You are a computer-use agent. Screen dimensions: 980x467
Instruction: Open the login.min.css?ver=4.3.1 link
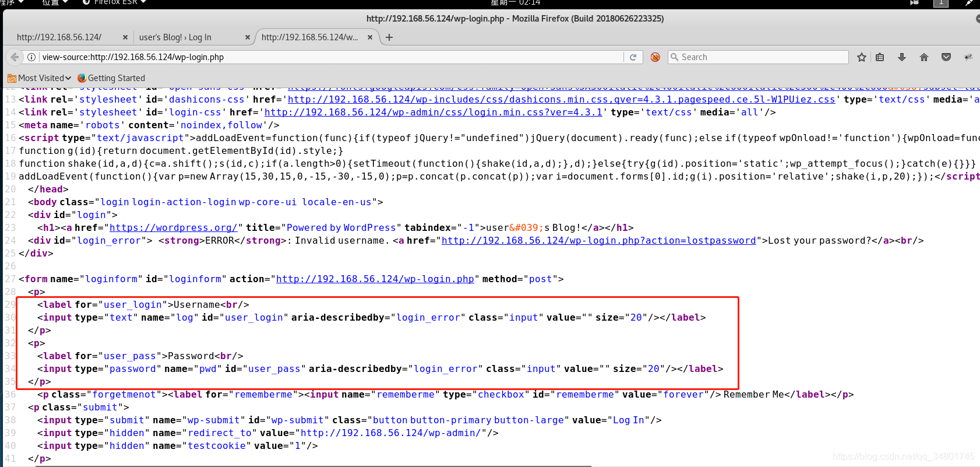[x=433, y=113]
